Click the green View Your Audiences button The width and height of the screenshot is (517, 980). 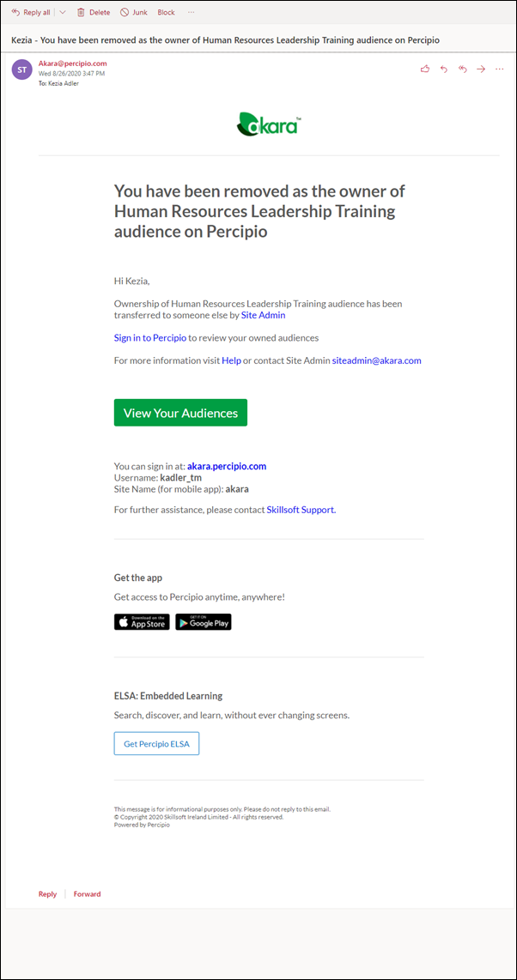coord(180,413)
